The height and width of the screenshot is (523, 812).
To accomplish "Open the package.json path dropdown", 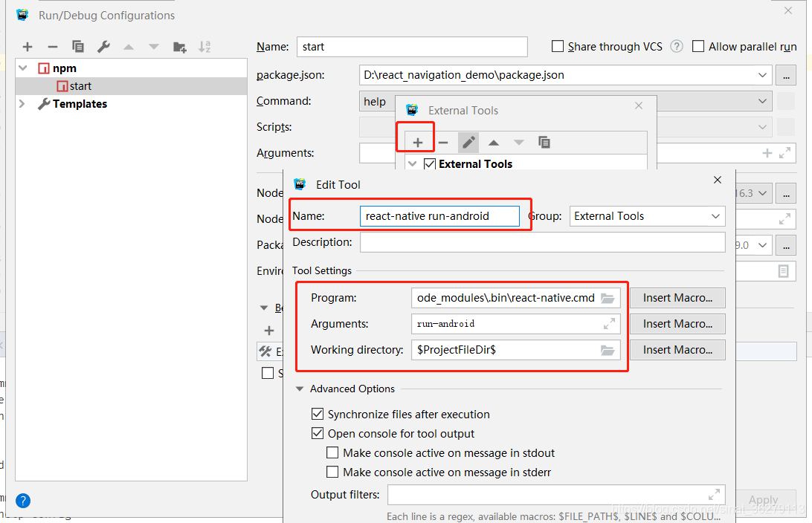I will (761, 74).
